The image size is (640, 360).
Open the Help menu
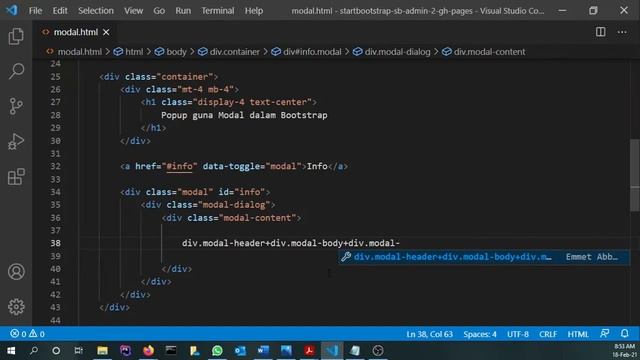click(253, 11)
